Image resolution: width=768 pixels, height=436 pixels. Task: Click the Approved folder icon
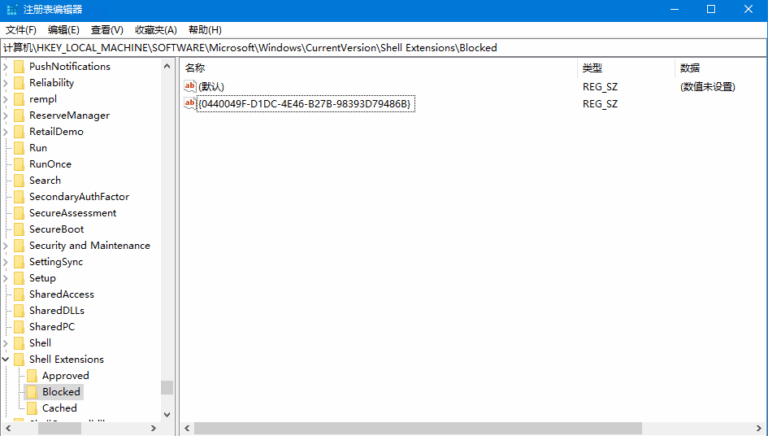point(32,376)
